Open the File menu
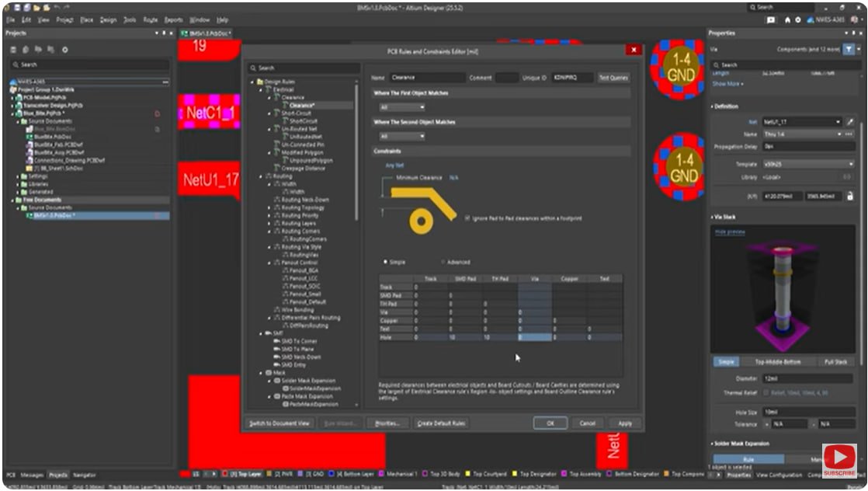Viewport: 868px width, 491px height. [11, 20]
